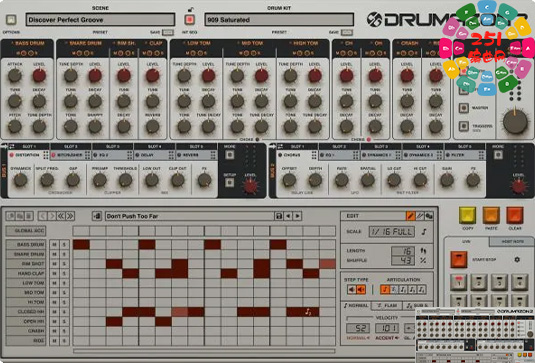Viewport: 535px width, 363px height.
Task: Mute the Closed HH track
Action: (54, 312)
